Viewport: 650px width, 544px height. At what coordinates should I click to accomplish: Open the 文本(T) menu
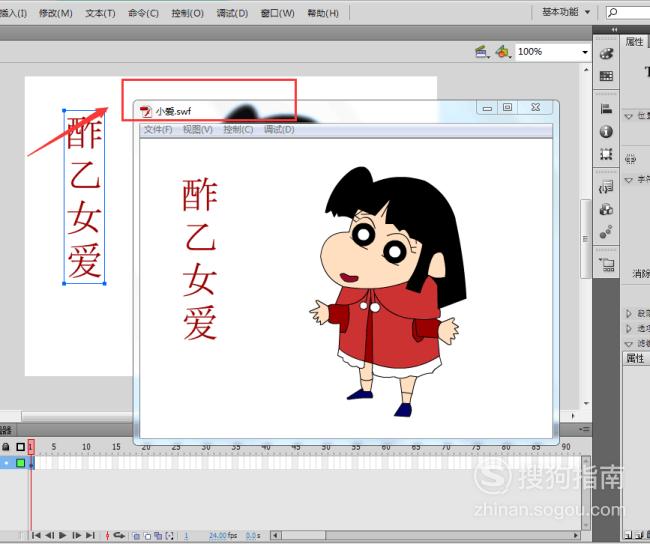100,13
